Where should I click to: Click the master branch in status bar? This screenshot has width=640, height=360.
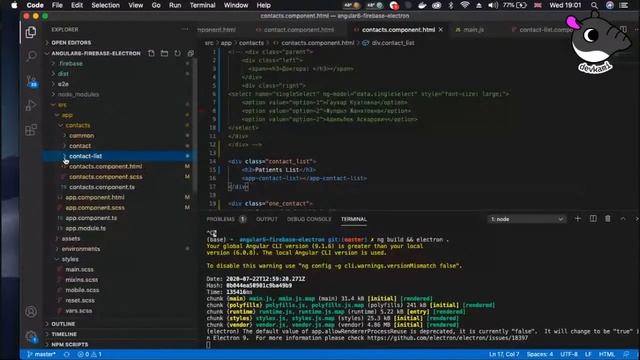coord(41,354)
